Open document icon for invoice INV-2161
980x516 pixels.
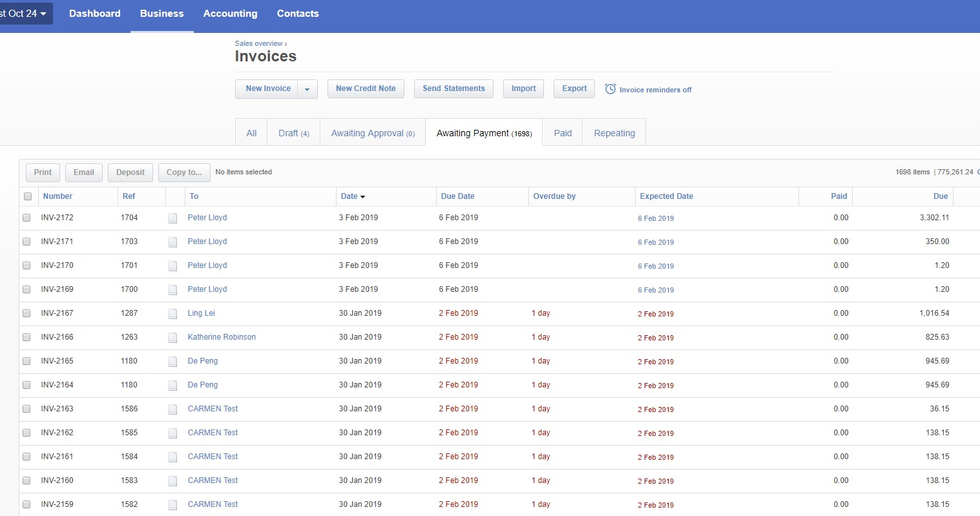click(x=172, y=457)
